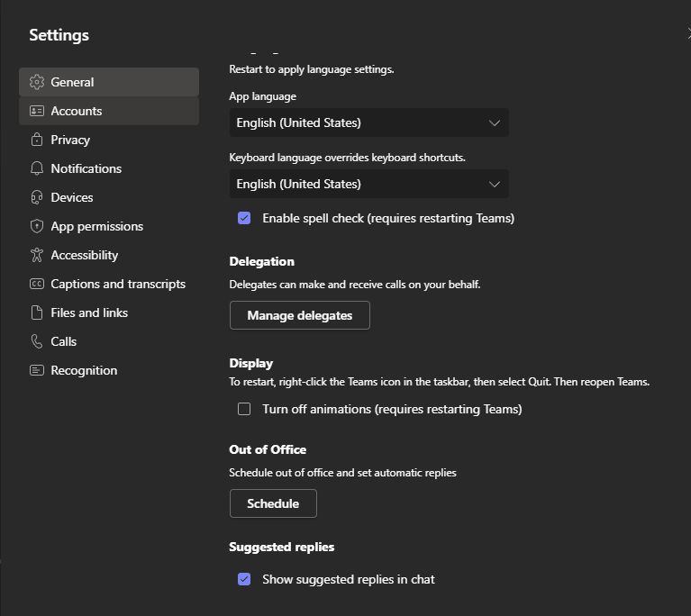Check Turn off animations checkbox
The image size is (691, 616).
tap(244, 409)
